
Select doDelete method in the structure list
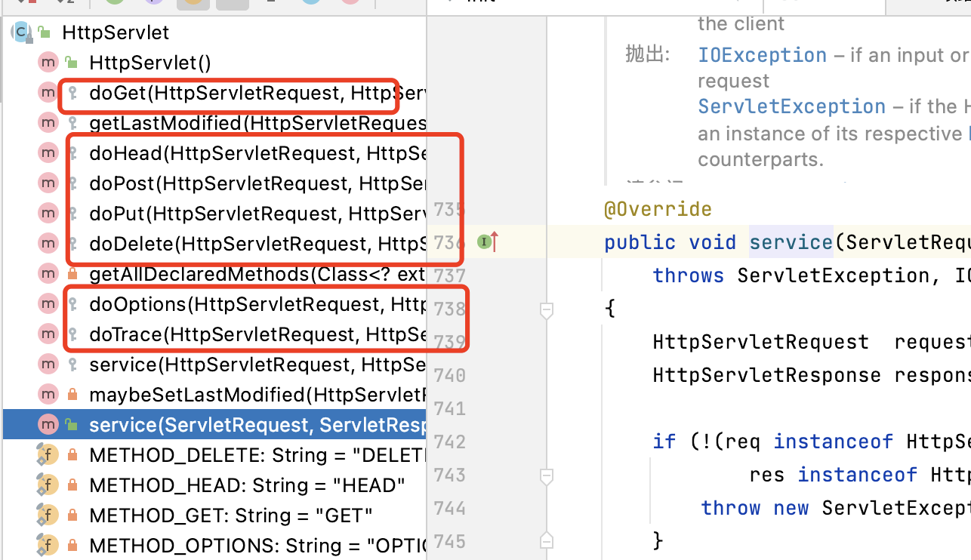tap(257, 244)
